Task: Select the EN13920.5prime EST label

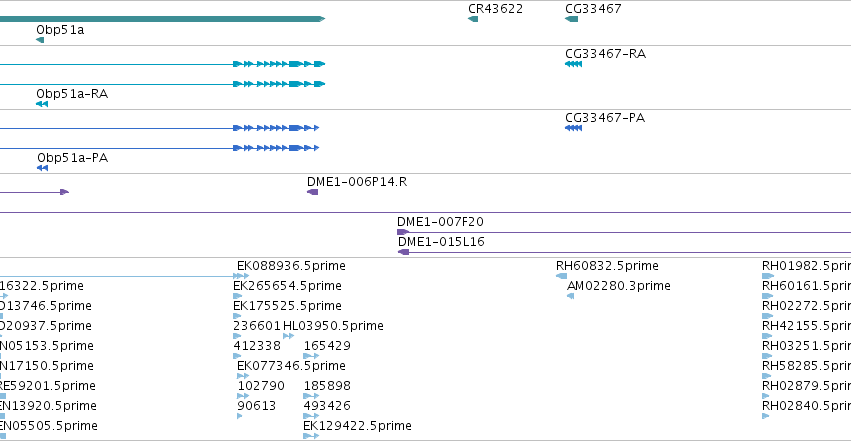Action: pyautogui.click(x=48, y=406)
